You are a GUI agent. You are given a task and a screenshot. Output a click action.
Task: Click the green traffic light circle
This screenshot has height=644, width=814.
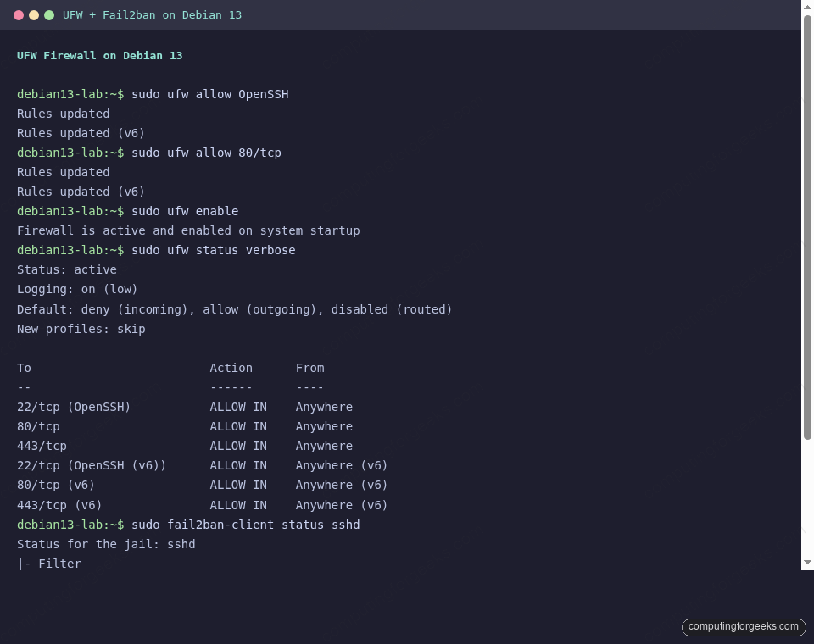pyautogui.click(x=48, y=14)
